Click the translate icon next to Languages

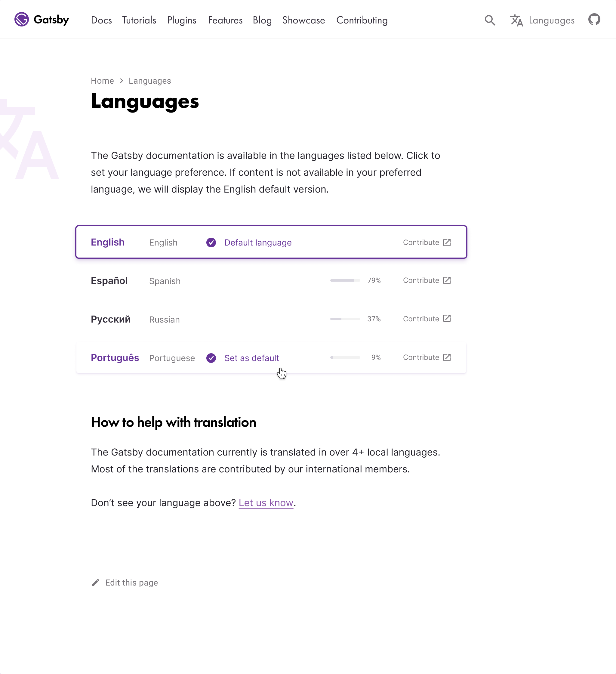tap(516, 20)
